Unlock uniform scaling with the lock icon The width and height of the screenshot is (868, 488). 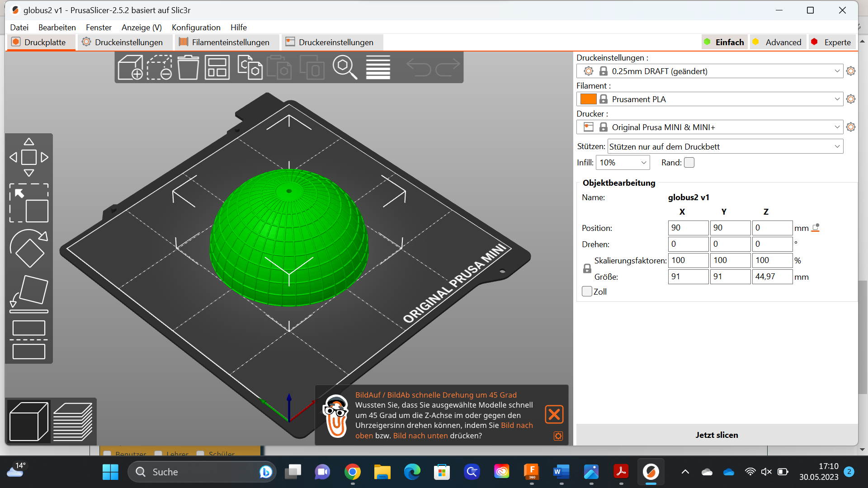click(586, 268)
